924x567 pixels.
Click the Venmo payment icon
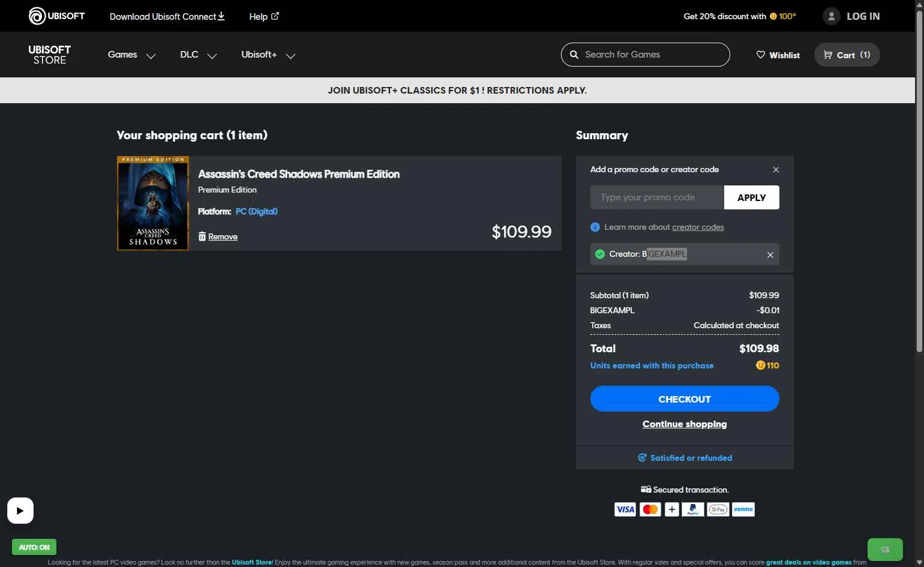[743, 509]
